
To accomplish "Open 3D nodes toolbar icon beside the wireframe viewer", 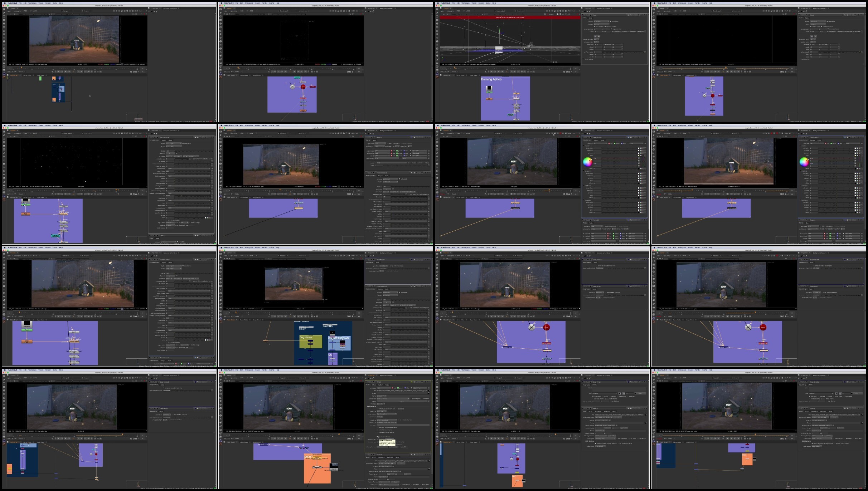I will pos(437,41).
